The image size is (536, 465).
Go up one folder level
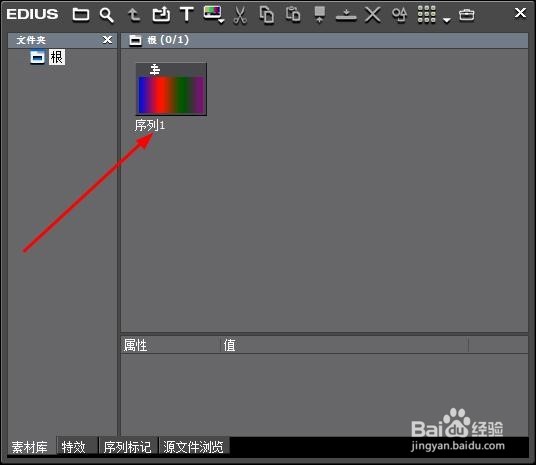coord(134,15)
